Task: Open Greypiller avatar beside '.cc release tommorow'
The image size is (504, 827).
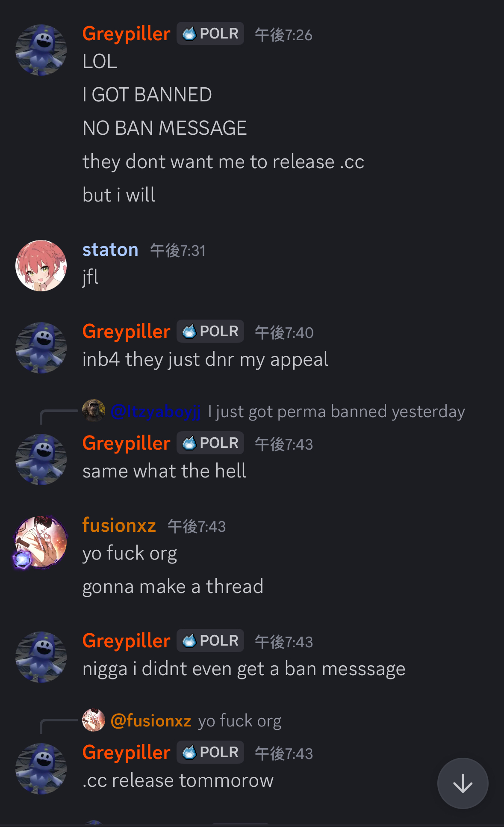Action: 41,769
